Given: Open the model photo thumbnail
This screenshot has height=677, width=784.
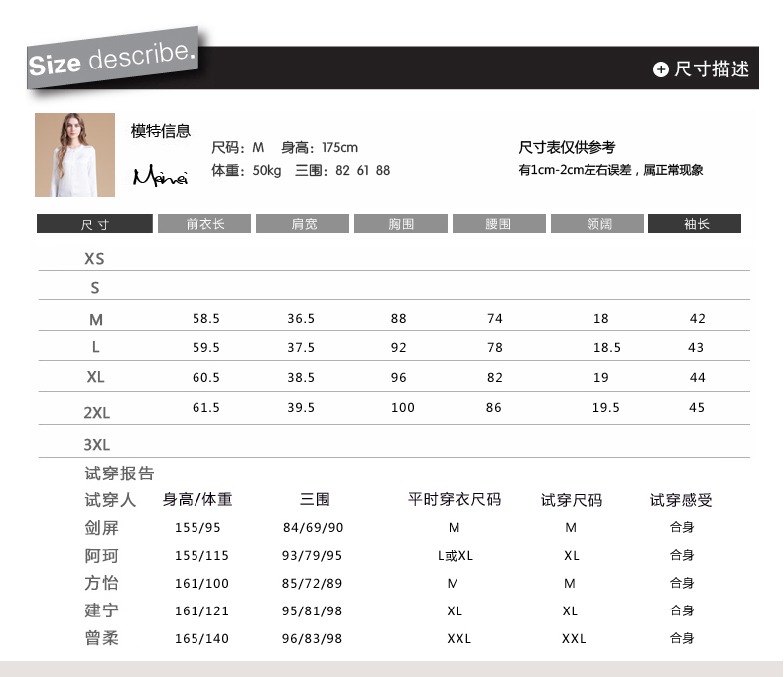Looking at the screenshot, I should tap(74, 155).
